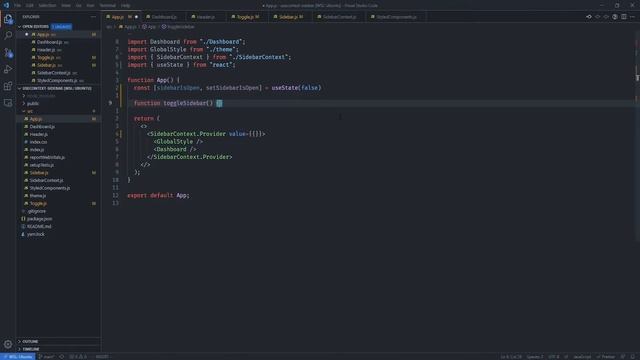
Task: Show errors and warnings in status bar
Action: (x=78, y=357)
